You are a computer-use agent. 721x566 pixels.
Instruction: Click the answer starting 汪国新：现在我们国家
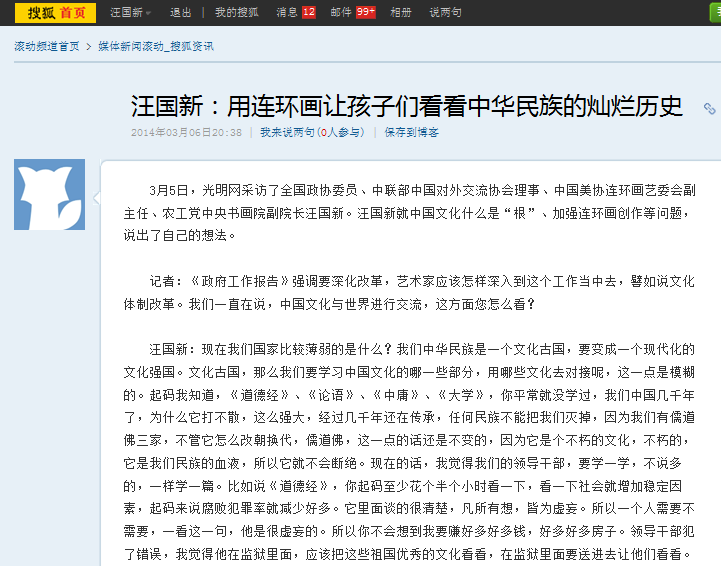click(409, 452)
